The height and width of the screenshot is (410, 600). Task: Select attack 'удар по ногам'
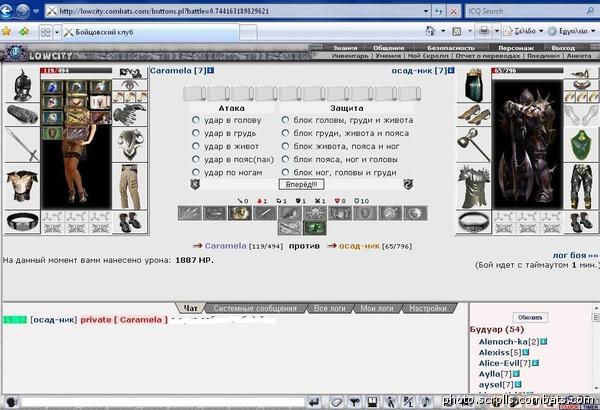point(196,172)
